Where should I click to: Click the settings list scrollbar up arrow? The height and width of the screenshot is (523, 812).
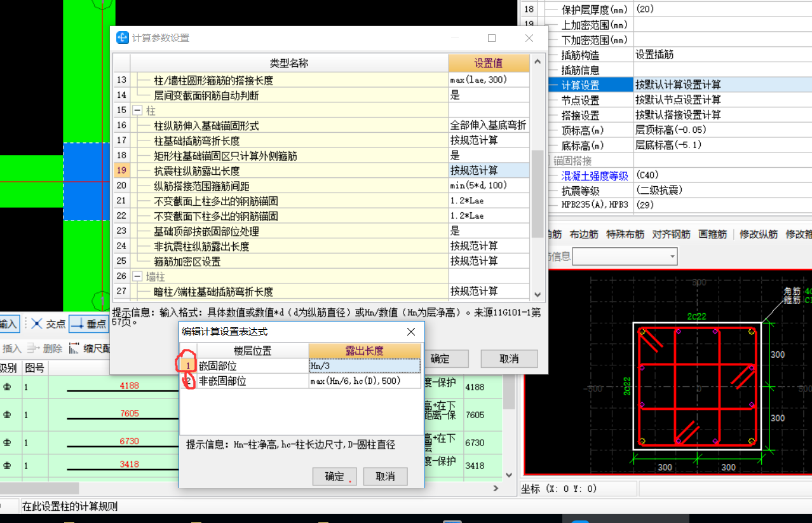point(538,62)
